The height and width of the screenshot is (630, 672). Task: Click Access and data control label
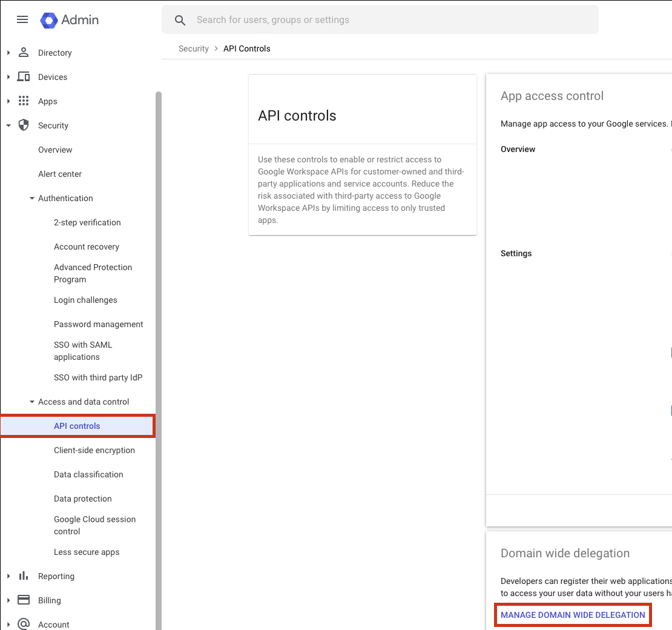tap(84, 402)
